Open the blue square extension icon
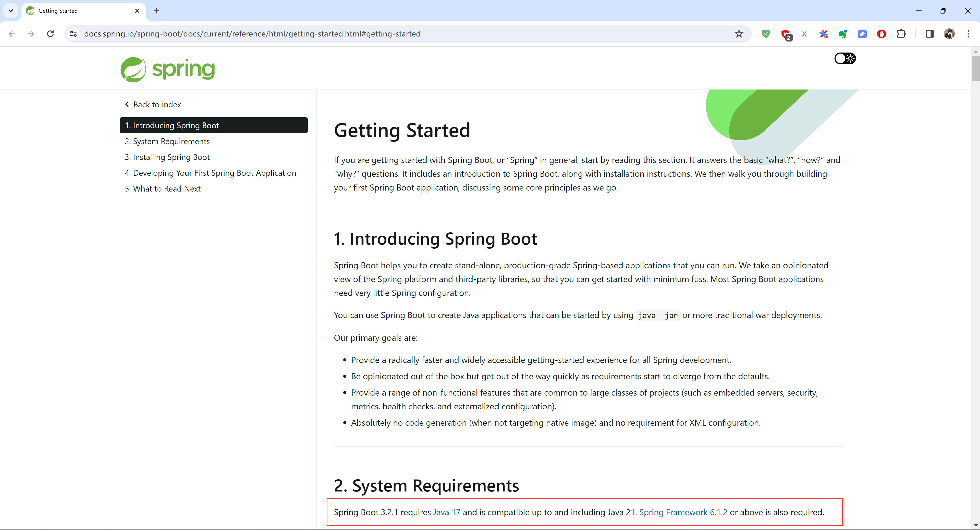The width and height of the screenshot is (980, 530). point(862,34)
